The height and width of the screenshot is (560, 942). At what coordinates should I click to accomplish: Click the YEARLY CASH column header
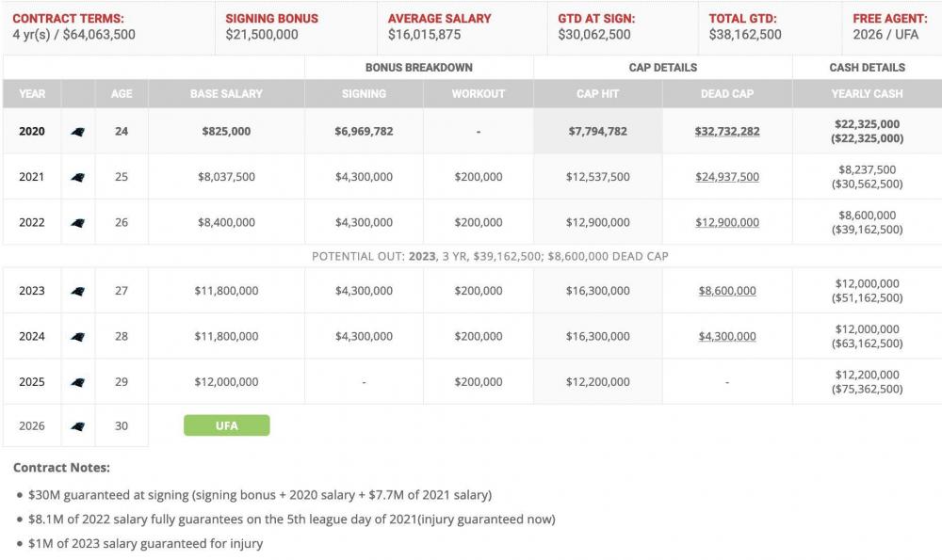pos(867,94)
